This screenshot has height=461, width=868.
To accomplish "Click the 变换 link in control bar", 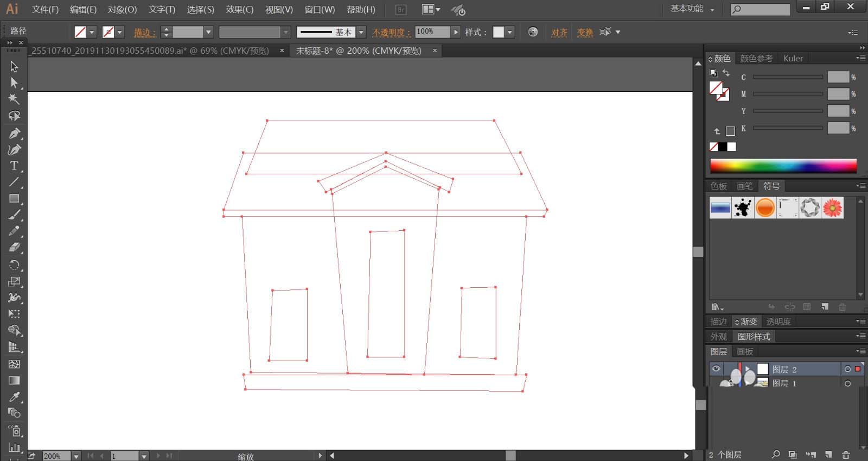I will coord(585,33).
